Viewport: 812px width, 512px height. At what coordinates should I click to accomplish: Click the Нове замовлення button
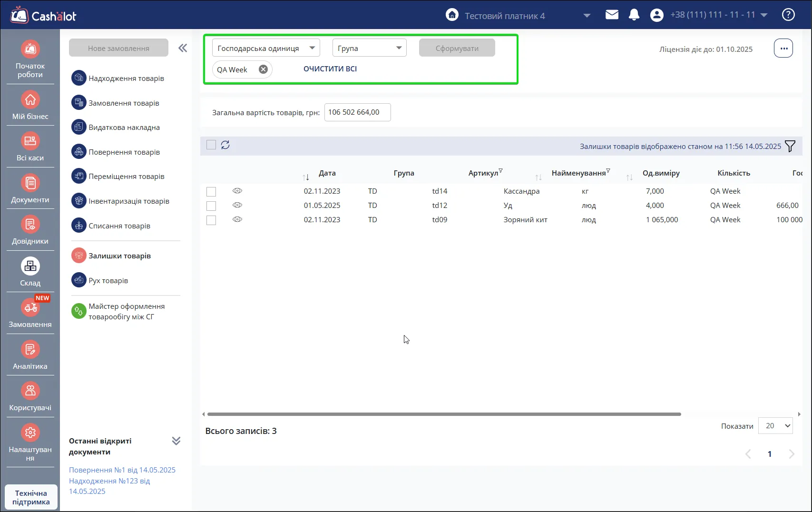point(118,48)
